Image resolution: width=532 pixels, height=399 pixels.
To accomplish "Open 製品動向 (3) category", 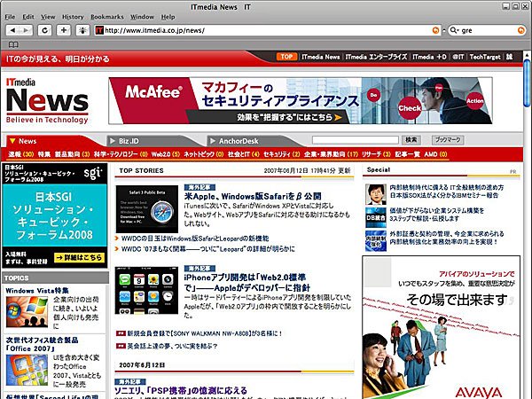I will pos(72,154).
